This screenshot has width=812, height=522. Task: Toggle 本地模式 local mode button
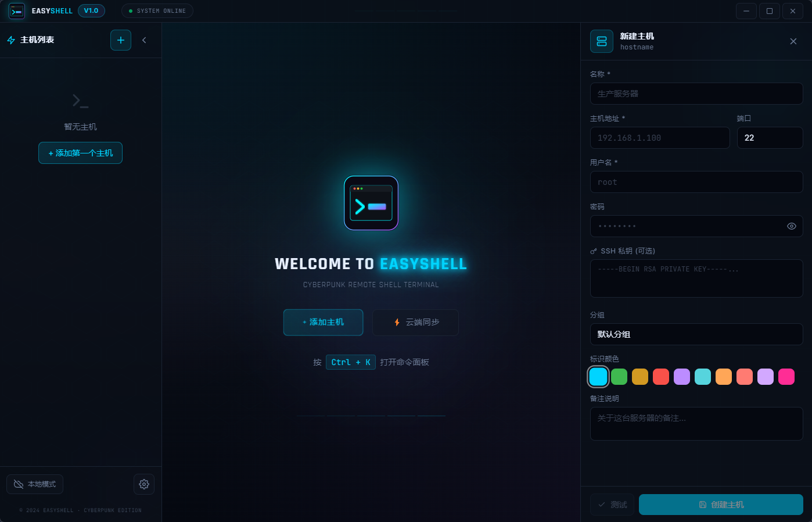[x=35, y=484]
